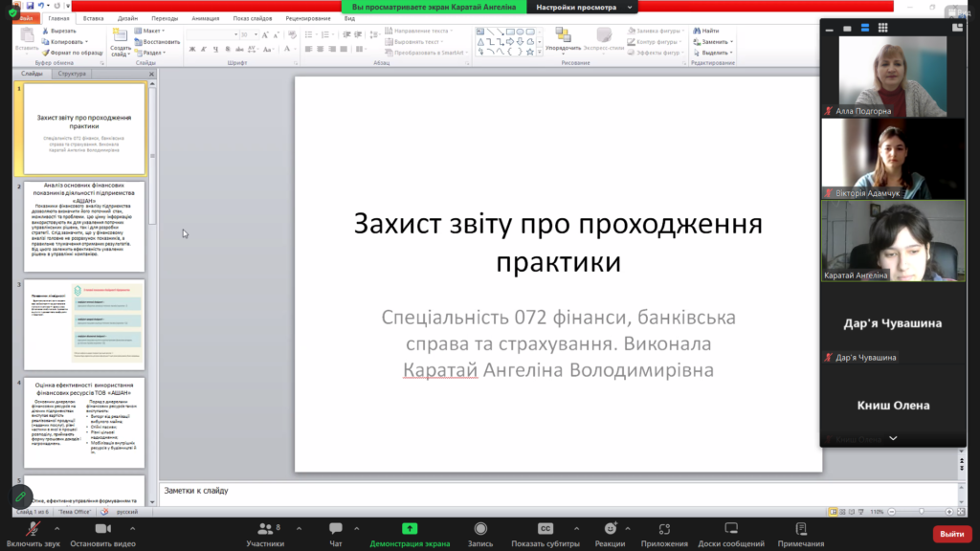
Task: Click the green annotation pencil button
Action: pos(20,496)
